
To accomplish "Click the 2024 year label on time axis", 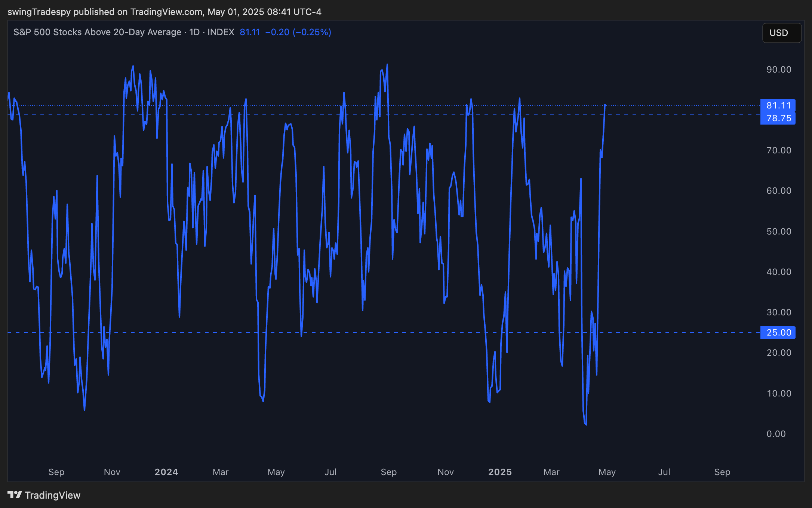I will point(166,472).
